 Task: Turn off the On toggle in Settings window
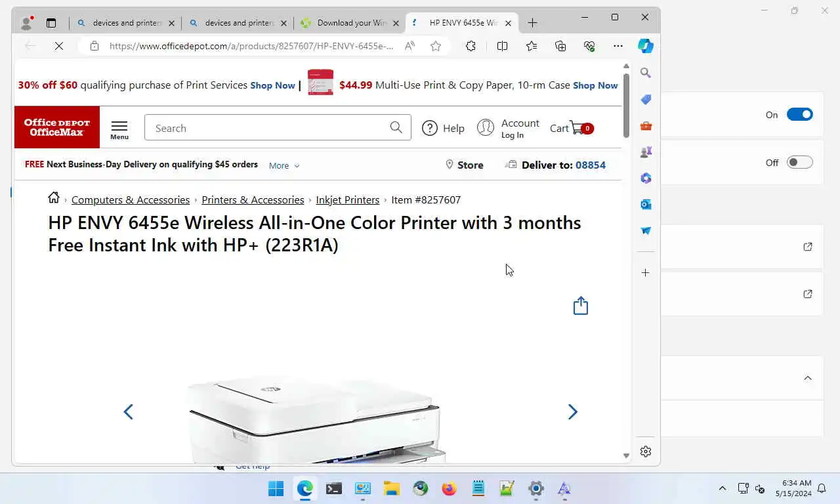pyautogui.click(x=799, y=114)
